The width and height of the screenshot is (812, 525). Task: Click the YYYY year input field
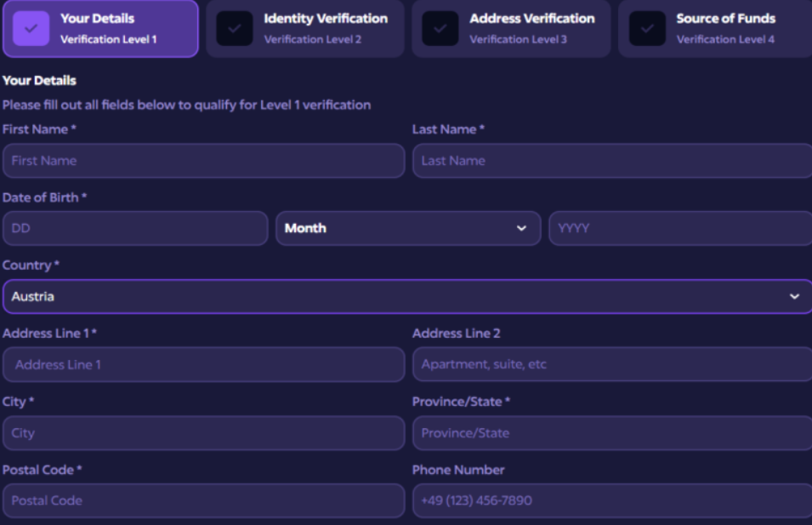click(x=680, y=228)
